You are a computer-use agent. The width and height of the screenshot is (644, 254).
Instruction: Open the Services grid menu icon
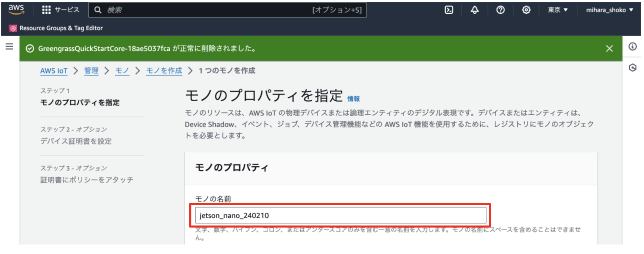point(46,10)
